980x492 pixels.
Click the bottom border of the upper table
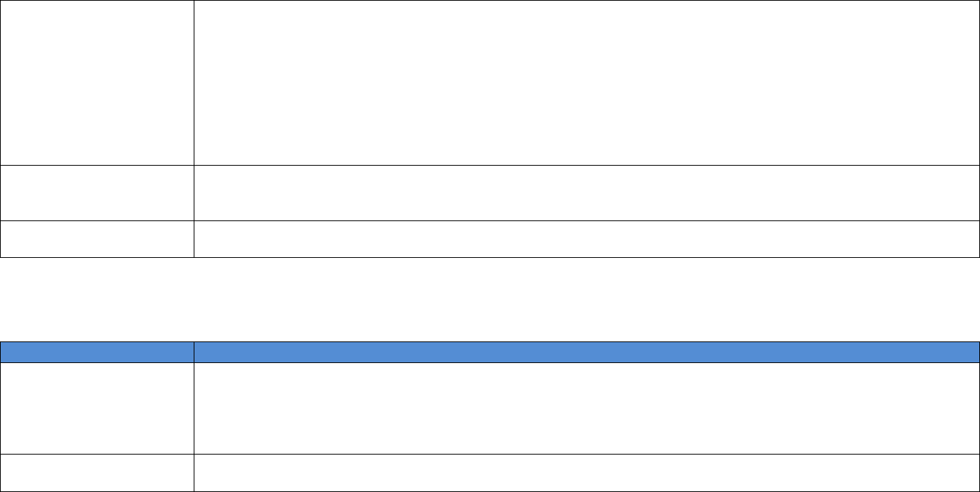(490, 257)
